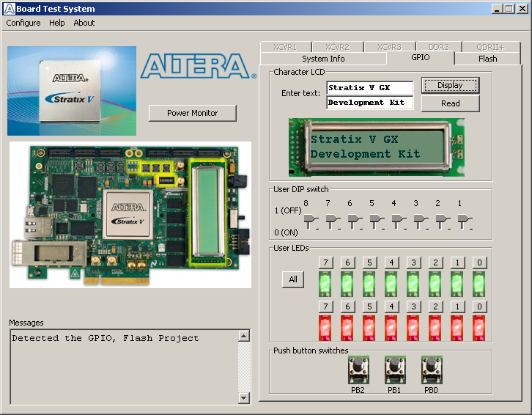Click the second LCD text field
Screen dimensions: 532x415
370,103
